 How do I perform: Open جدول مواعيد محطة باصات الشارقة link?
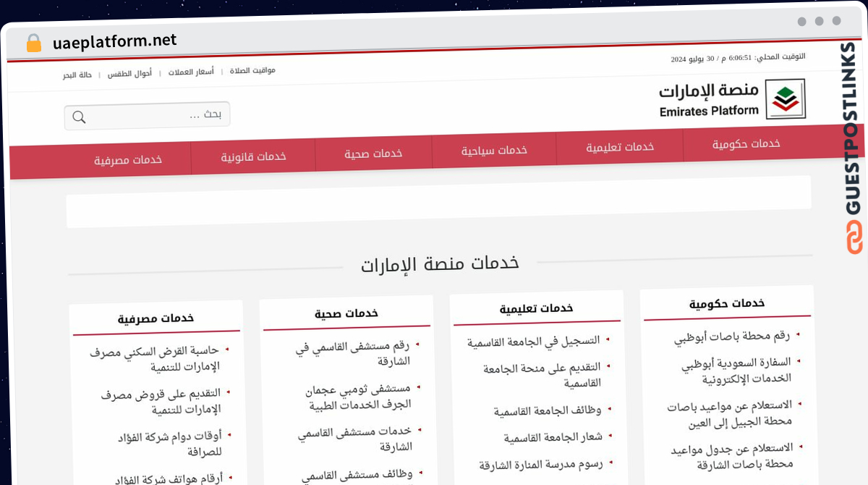[732, 456]
